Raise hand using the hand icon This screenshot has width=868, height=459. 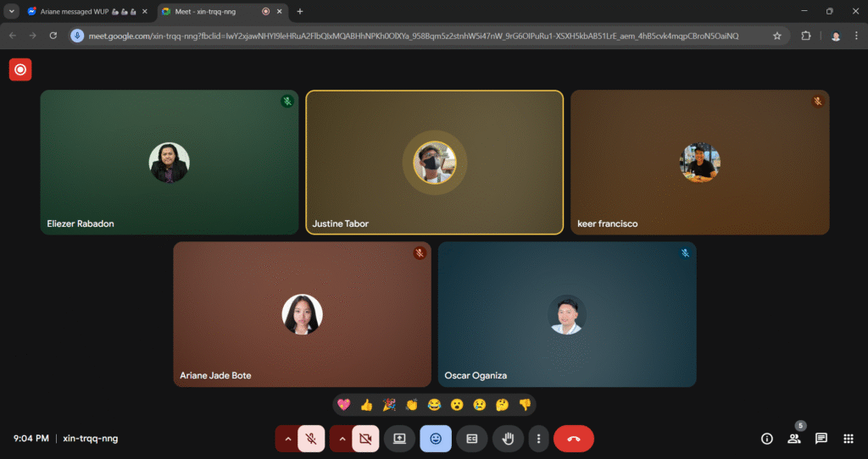509,439
